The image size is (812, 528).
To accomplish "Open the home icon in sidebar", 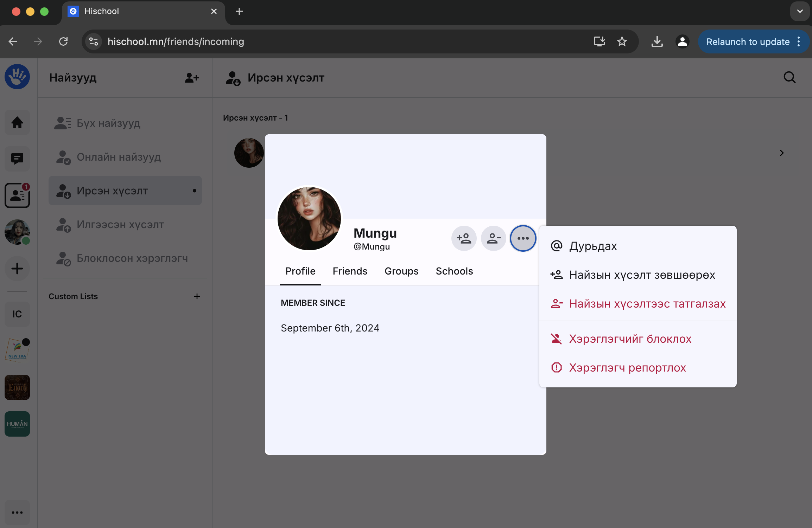I will [x=17, y=123].
